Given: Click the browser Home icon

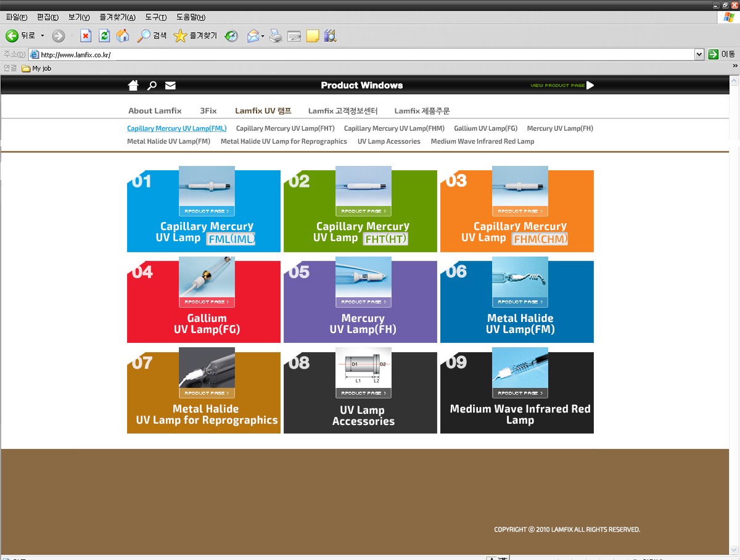Looking at the screenshot, I should pos(123,36).
